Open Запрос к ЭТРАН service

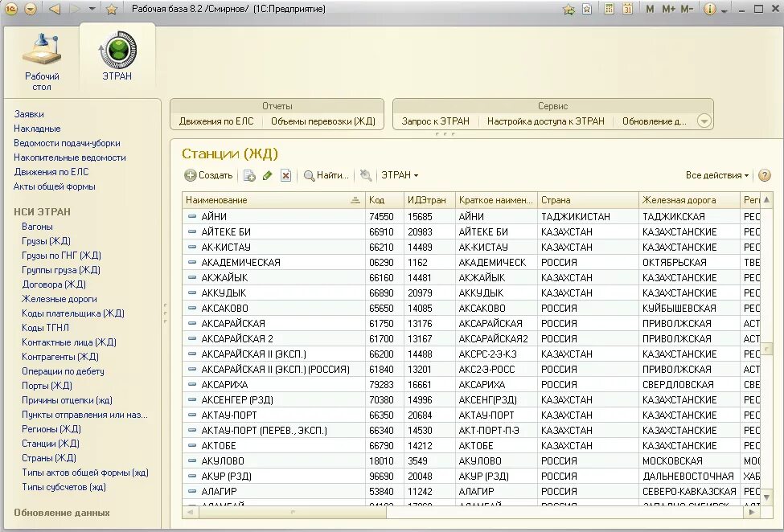[436, 121]
